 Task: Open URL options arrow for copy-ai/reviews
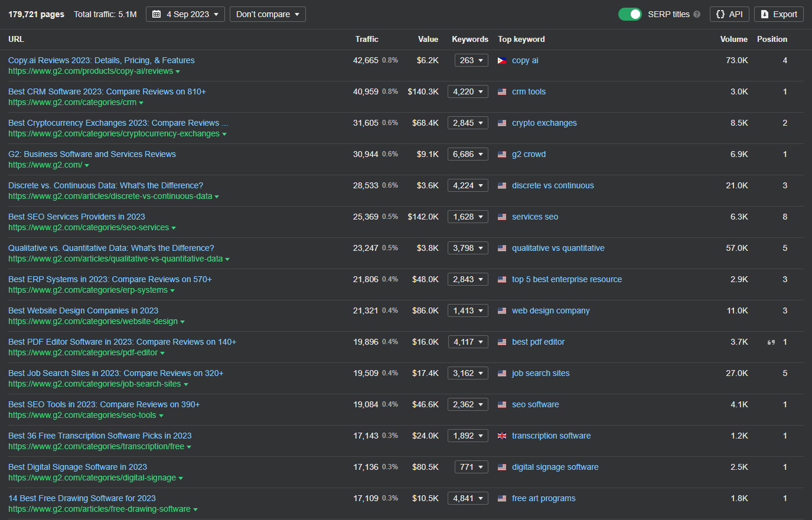tap(178, 72)
